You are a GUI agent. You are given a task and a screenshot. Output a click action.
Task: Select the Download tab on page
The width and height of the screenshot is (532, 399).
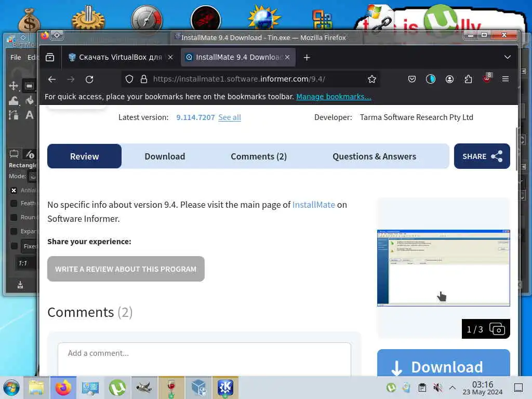tap(165, 156)
